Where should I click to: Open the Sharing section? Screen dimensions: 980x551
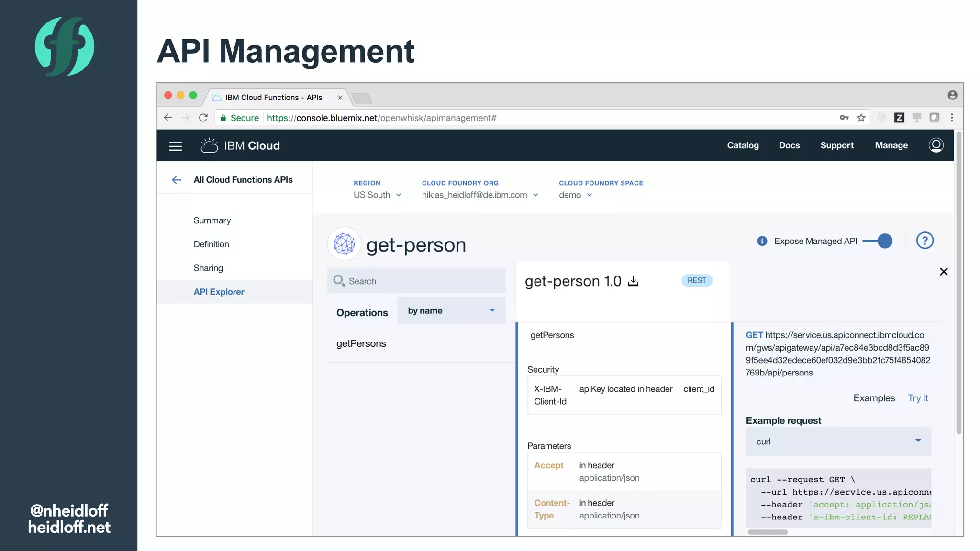tap(208, 268)
